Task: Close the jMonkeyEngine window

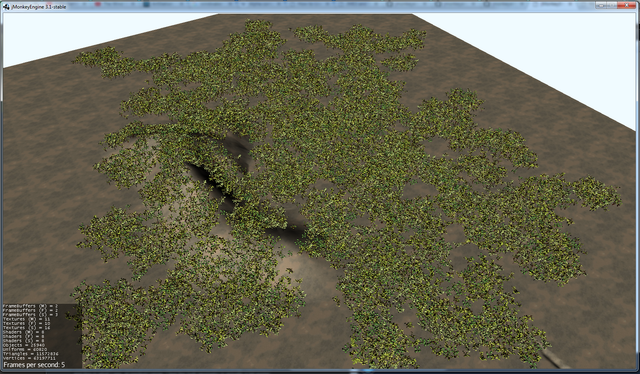Action: pyautogui.click(x=626, y=5)
